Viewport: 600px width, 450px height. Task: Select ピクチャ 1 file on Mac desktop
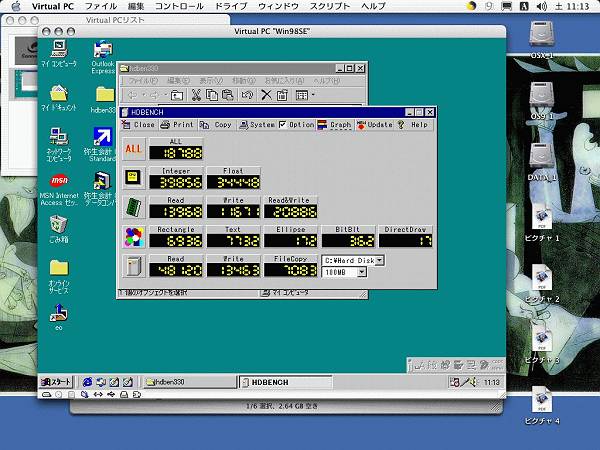[541, 223]
